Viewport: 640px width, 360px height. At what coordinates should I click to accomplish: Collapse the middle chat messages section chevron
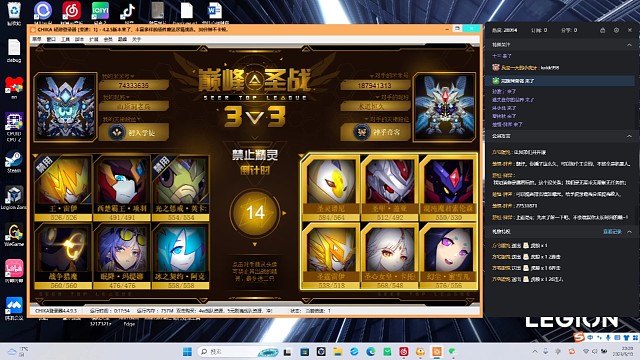tap(629, 136)
